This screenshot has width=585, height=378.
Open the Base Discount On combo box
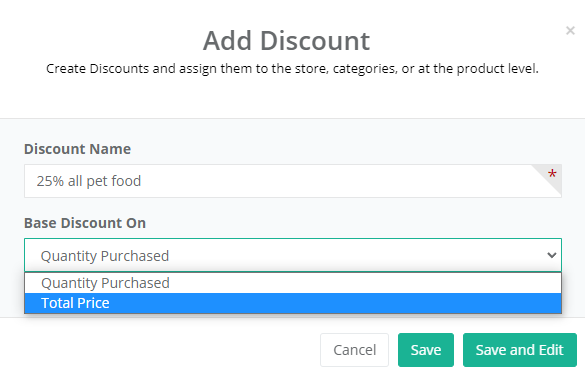293,255
